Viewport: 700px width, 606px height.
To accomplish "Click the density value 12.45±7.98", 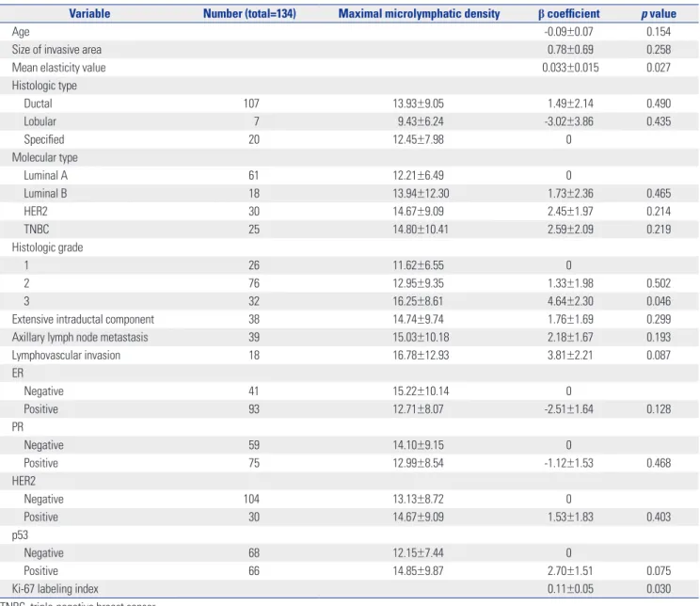I will pyautogui.click(x=419, y=139).
